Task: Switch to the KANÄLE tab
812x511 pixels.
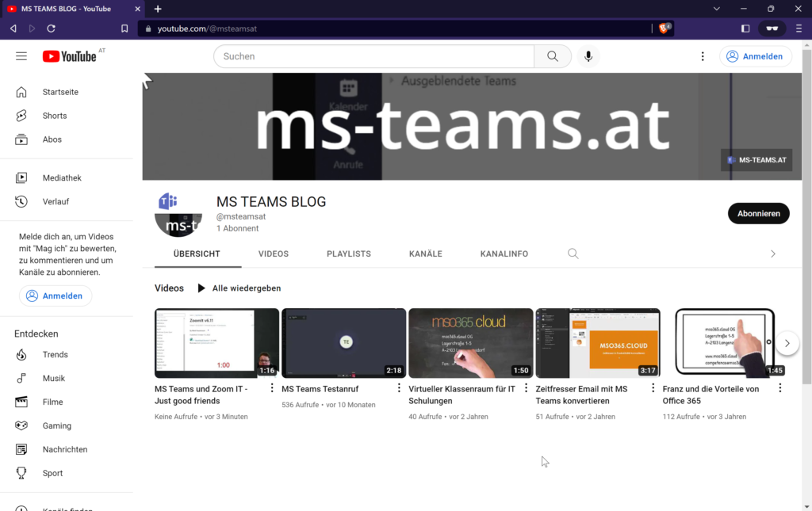Action: coord(426,254)
